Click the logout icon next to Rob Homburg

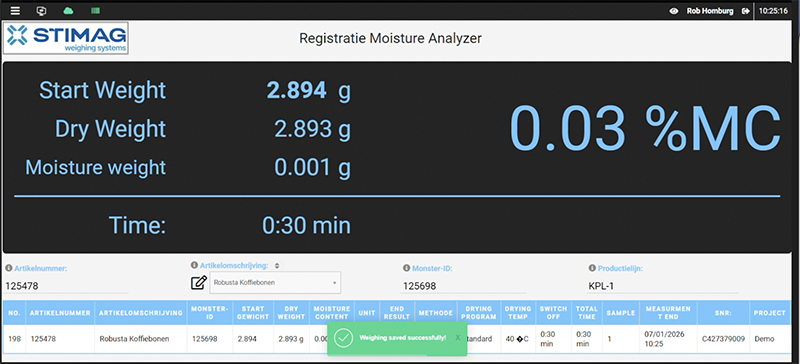click(x=746, y=11)
